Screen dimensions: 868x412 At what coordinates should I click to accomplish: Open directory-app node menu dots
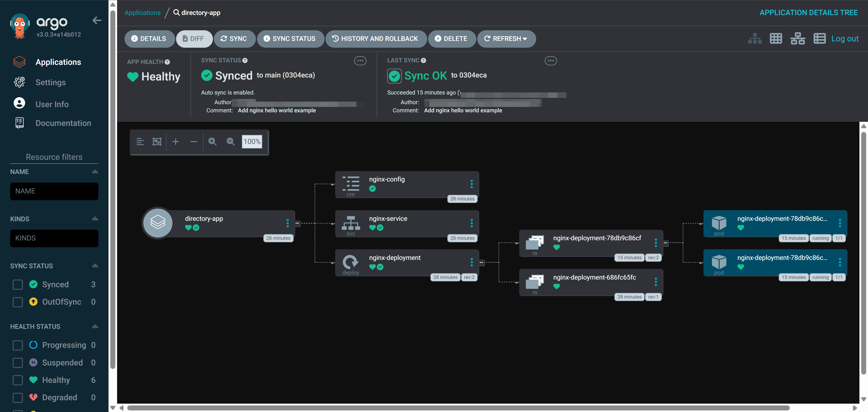click(288, 223)
